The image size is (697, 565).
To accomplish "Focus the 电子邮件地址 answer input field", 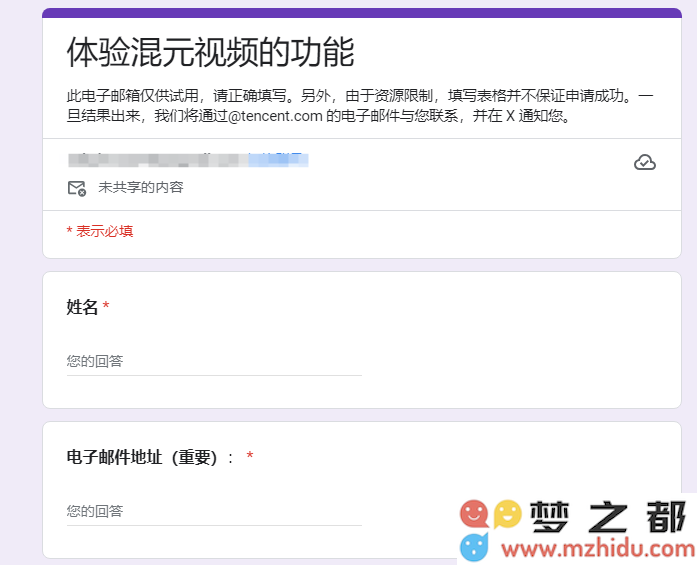I will click(x=214, y=511).
